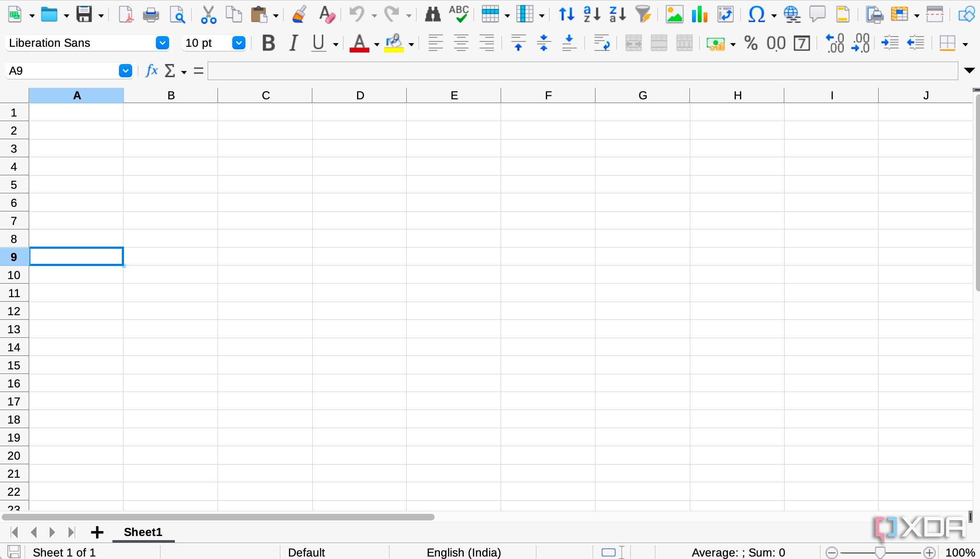This screenshot has height=559, width=980.
Task: Toggle AutoFilter funnel icon
Action: (x=643, y=15)
